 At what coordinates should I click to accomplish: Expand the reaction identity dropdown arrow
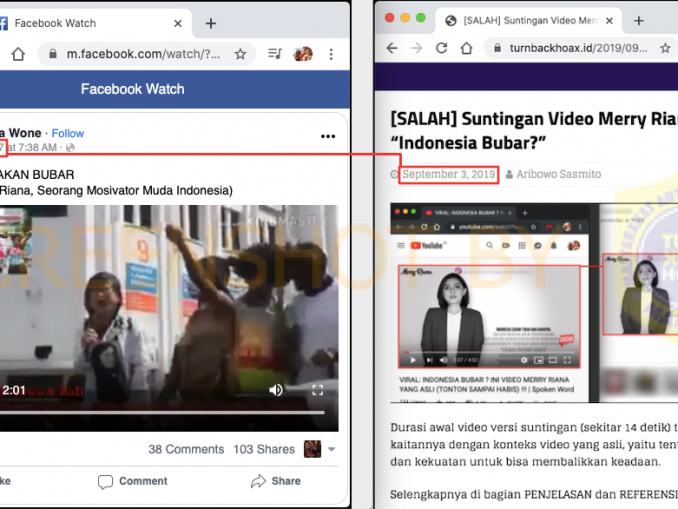pos(332,449)
